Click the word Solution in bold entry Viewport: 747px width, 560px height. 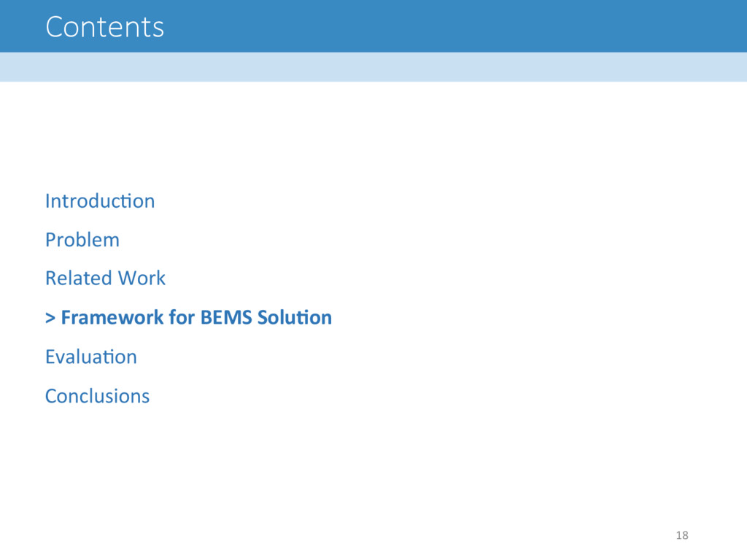(295, 318)
